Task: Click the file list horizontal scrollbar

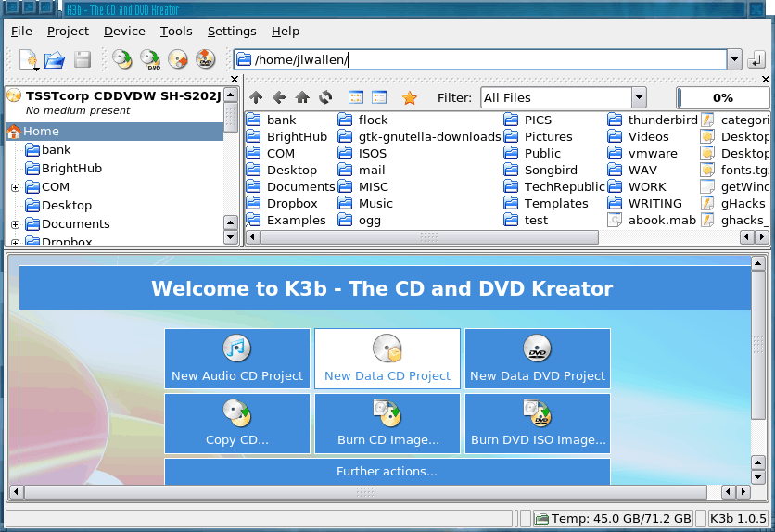Action: 429,237
